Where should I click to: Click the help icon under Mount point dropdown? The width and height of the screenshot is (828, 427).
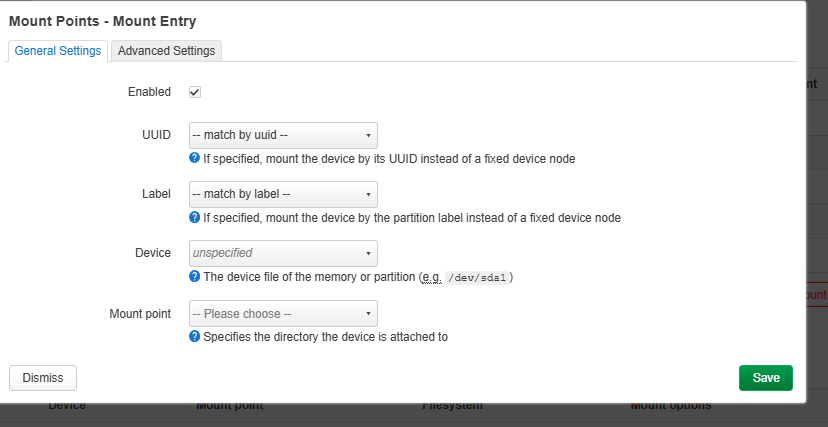[x=195, y=336]
